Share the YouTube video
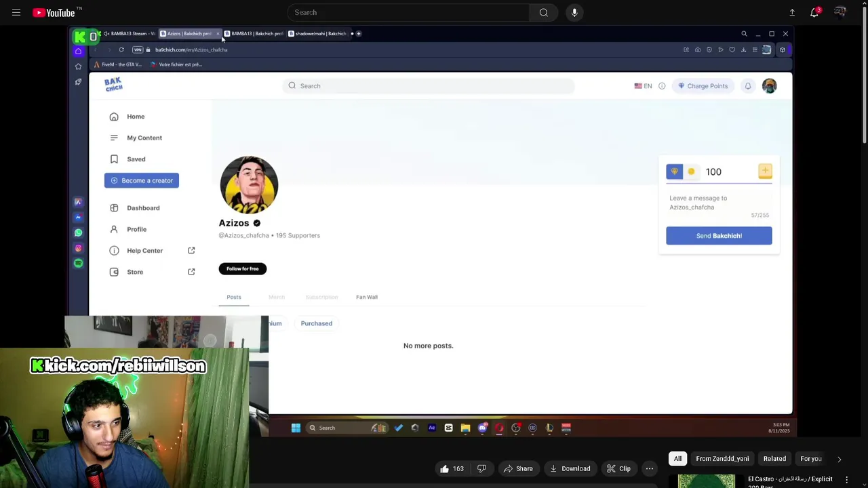This screenshot has height=488, width=868. click(x=517, y=468)
